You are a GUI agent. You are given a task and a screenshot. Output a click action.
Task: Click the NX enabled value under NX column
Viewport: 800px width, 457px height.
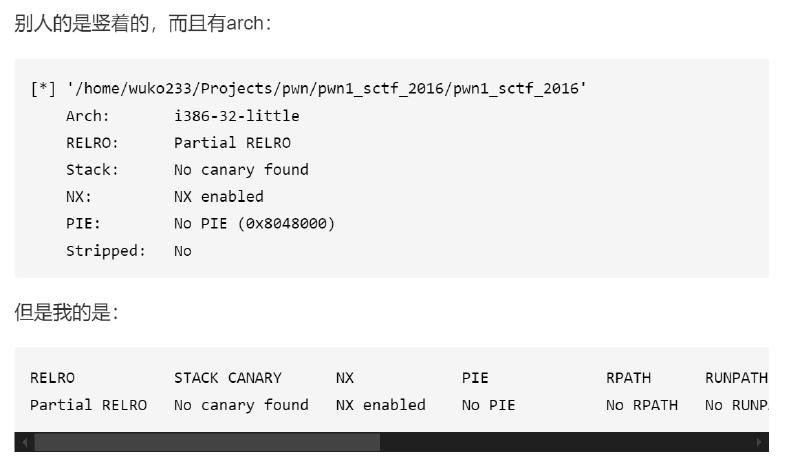coord(380,405)
